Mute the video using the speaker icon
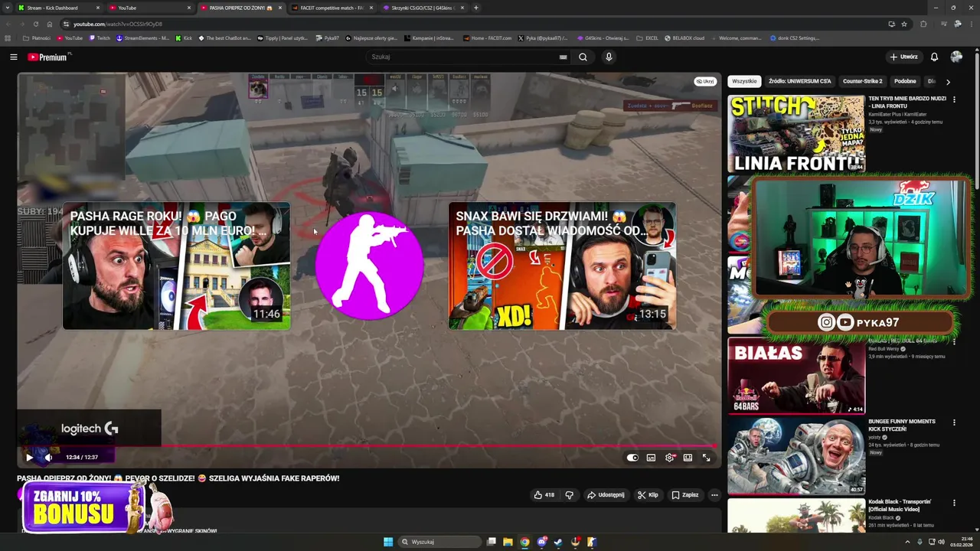Screen dimensions: 980x551 48,458
